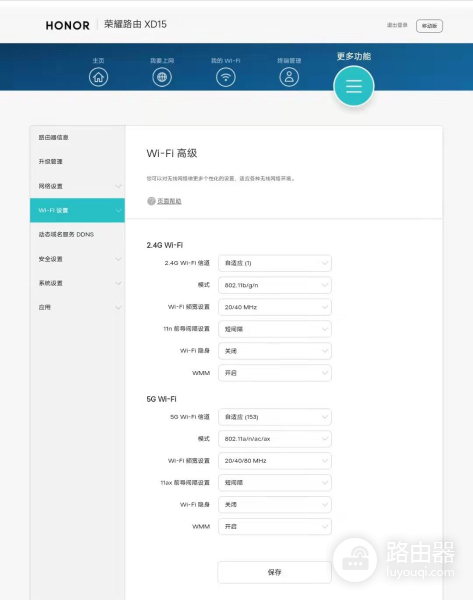Click the 应用 sidebar label

tap(44, 307)
